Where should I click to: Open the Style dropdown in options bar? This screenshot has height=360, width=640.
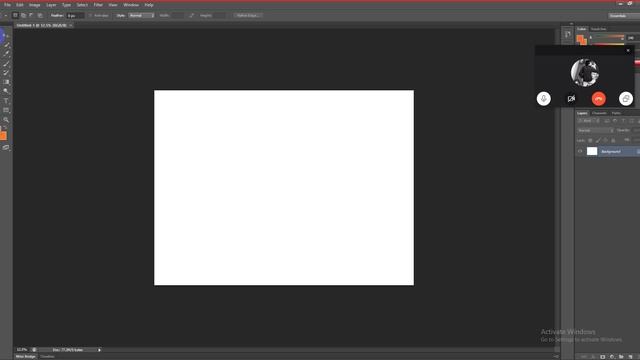point(141,16)
